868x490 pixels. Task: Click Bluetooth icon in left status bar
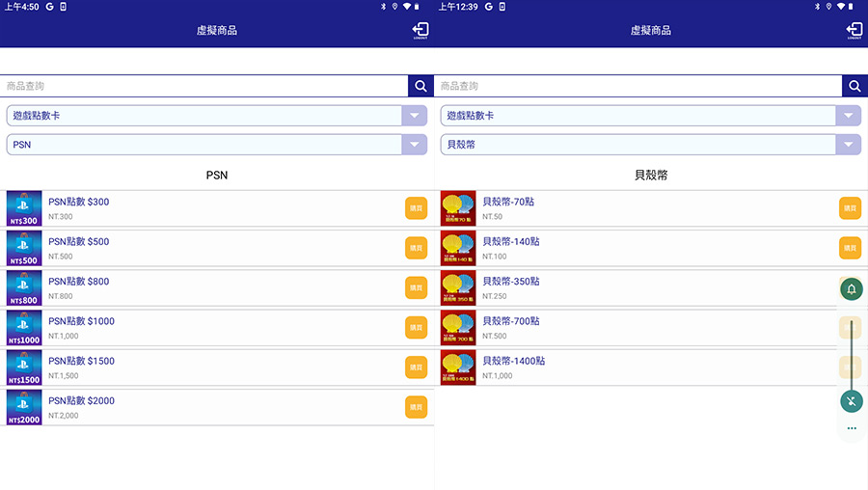pyautogui.click(x=383, y=7)
